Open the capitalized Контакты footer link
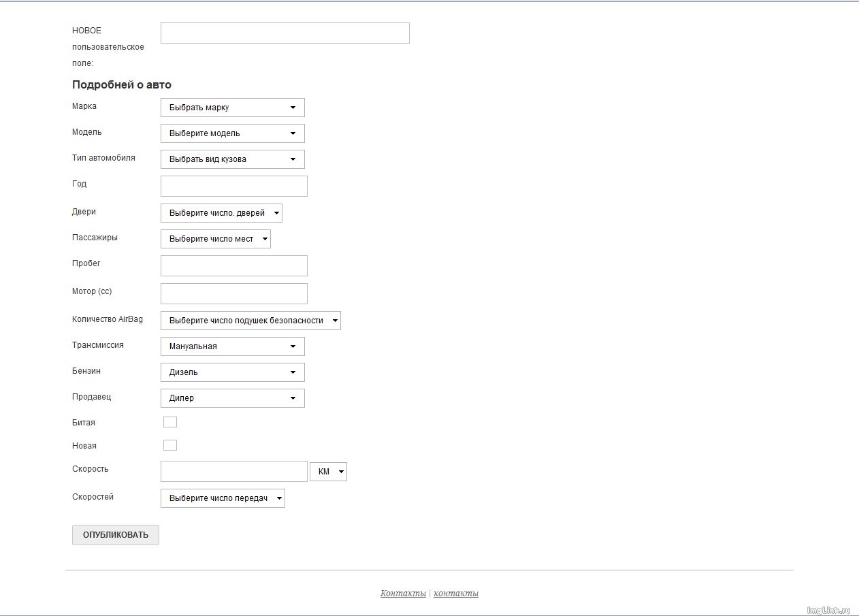Image resolution: width=859 pixels, height=616 pixels. (403, 594)
